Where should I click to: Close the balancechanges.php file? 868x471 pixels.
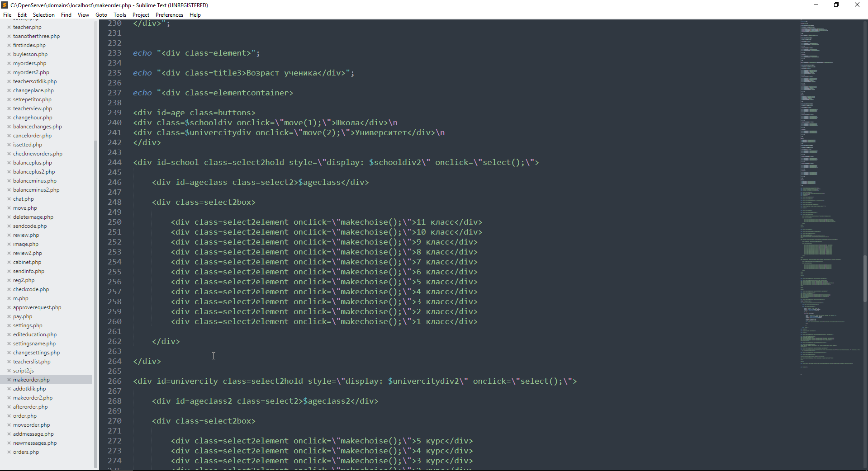pos(9,127)
